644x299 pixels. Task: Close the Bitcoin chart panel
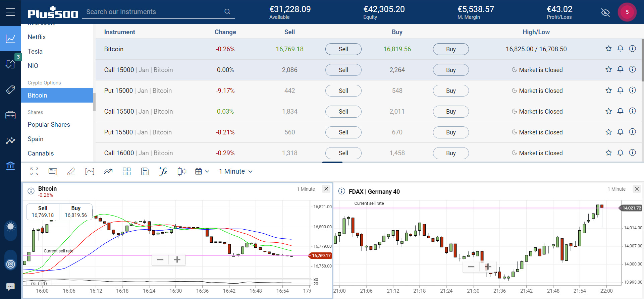(326, 189)
